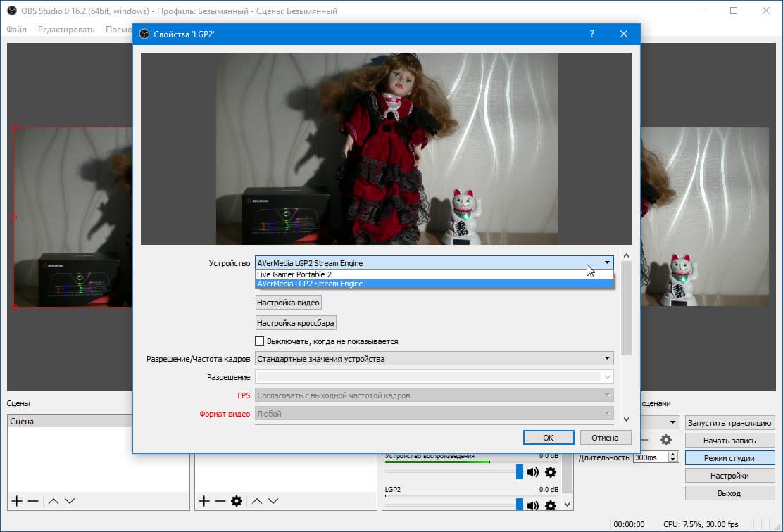Open source properties gear in Sources panel

(x=237, y=500)
